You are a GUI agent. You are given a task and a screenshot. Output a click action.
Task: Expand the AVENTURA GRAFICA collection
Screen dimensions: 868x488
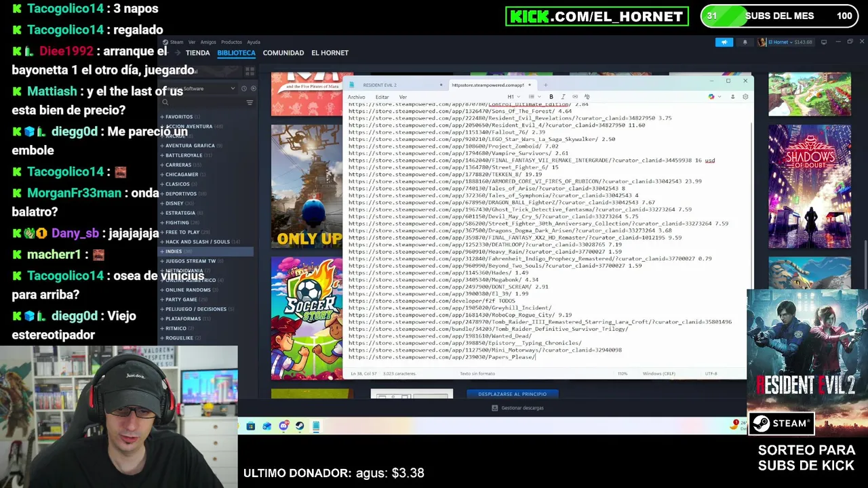190,146
